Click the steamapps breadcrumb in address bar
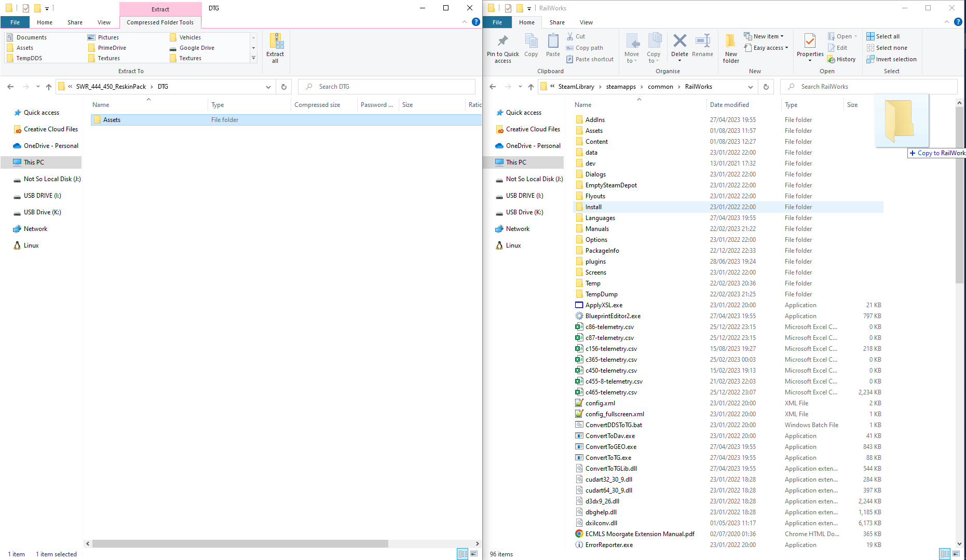 (x=621, y=87)
